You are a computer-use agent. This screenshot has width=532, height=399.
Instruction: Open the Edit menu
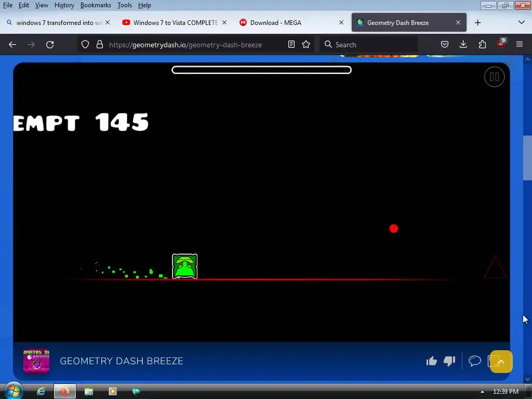pos(23,5)
